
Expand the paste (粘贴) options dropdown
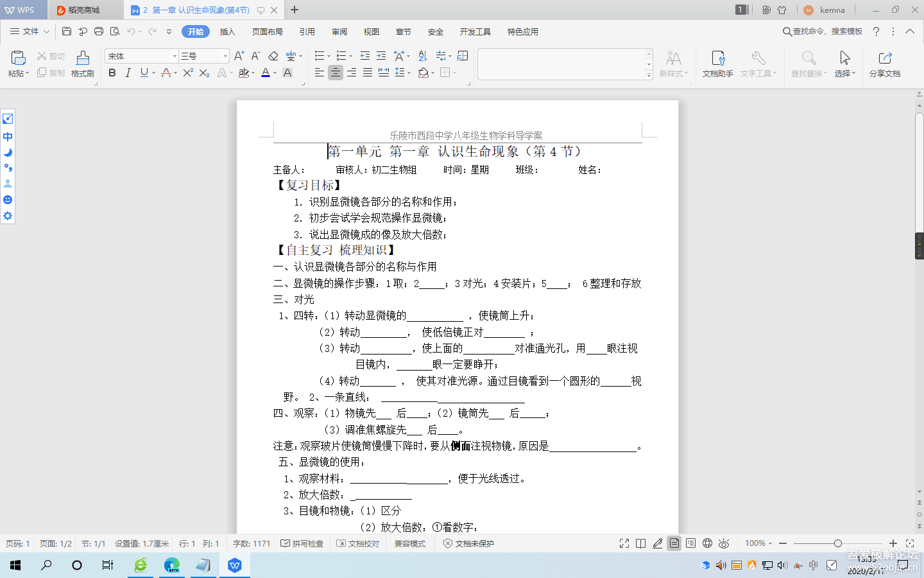point(27,74)
